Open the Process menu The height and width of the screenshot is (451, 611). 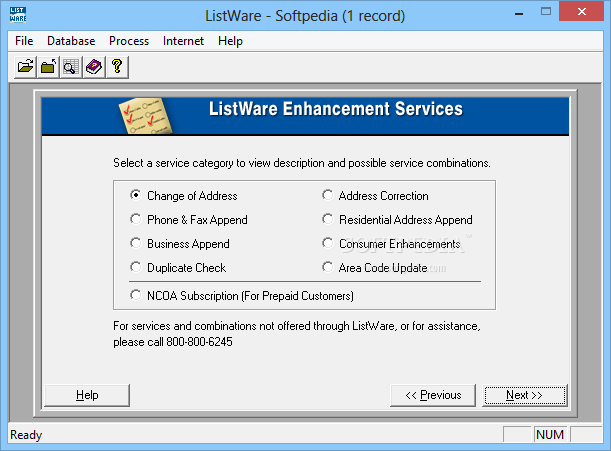click(129, 41)
